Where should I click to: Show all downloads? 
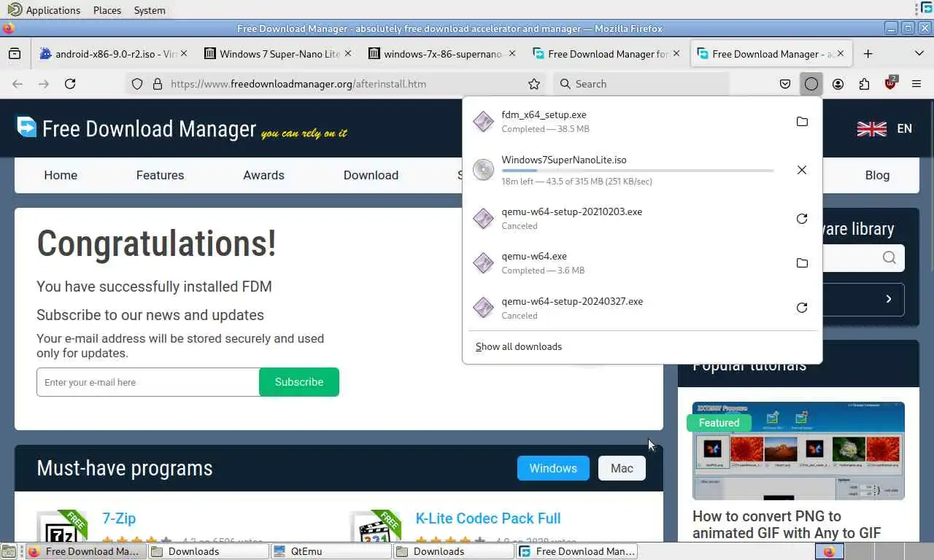tap(519, 346)
